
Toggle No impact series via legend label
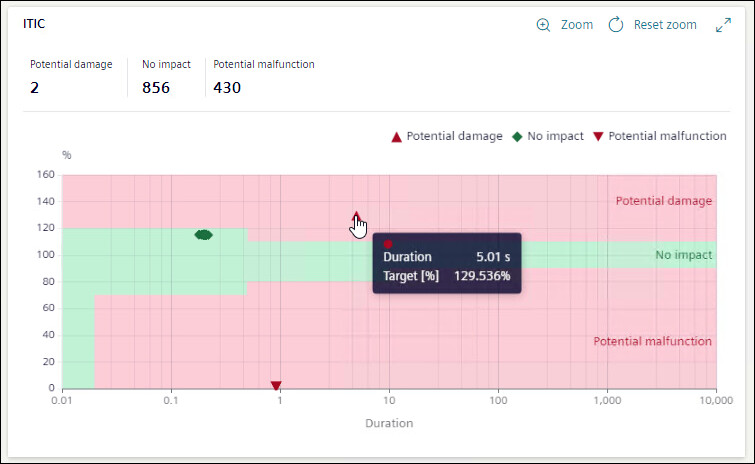555,136
